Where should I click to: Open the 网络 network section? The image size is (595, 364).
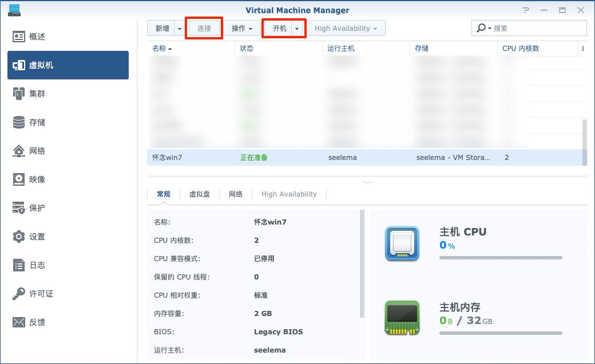[x=68, y=151]
